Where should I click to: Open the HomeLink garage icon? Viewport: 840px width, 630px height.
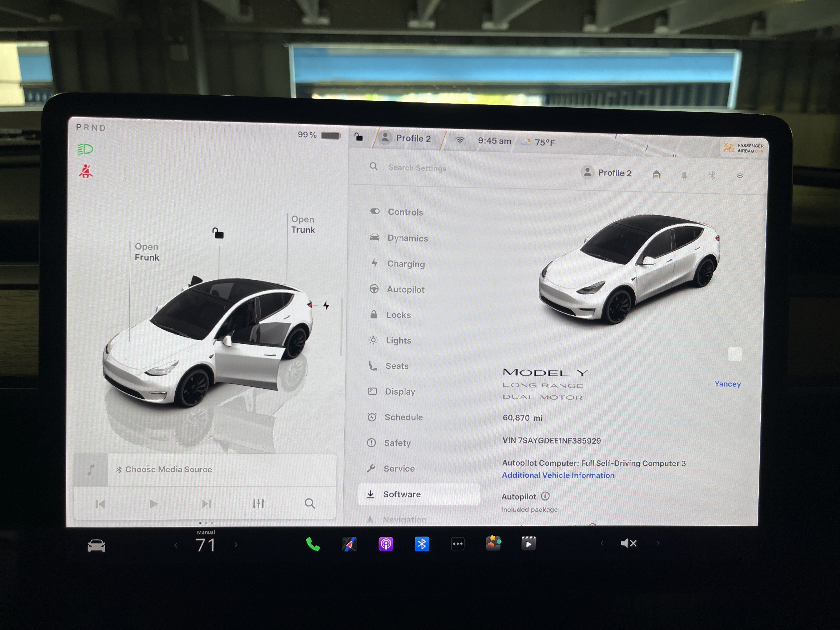(656, 174)
